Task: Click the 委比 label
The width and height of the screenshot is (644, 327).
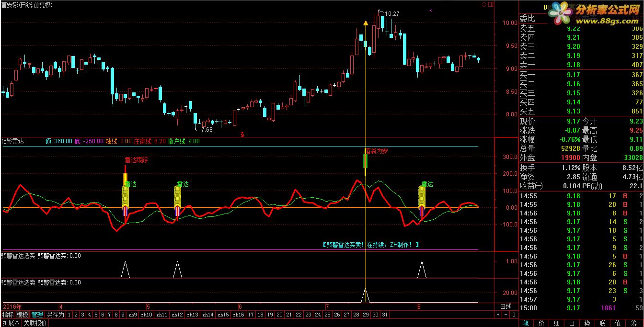Action: click(x=528, y=19)
